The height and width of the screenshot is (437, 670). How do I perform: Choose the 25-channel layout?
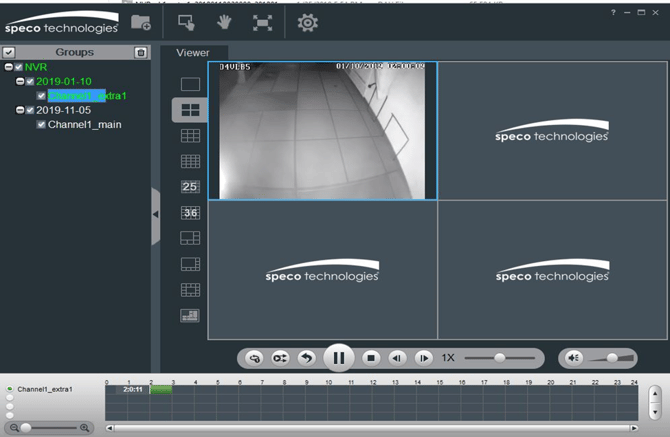pos(190,187)
